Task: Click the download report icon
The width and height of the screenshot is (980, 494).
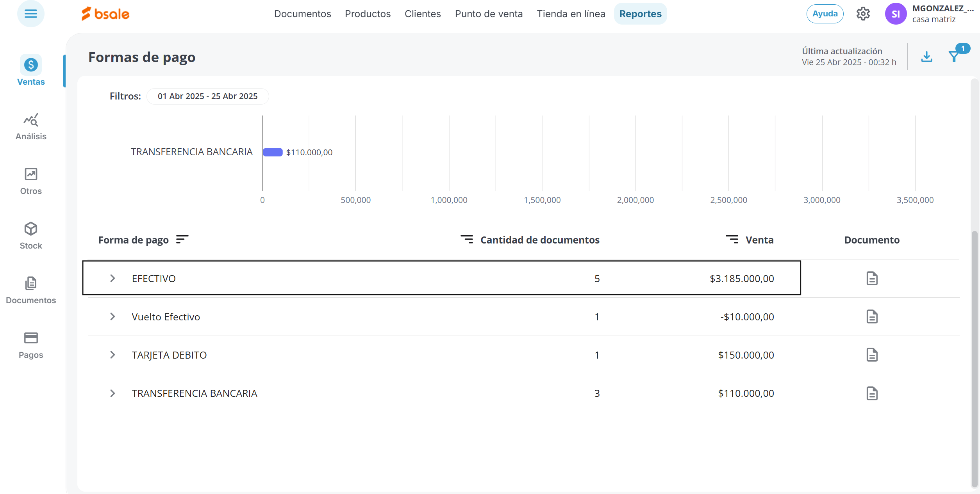Action: click(x=926, y=57)
